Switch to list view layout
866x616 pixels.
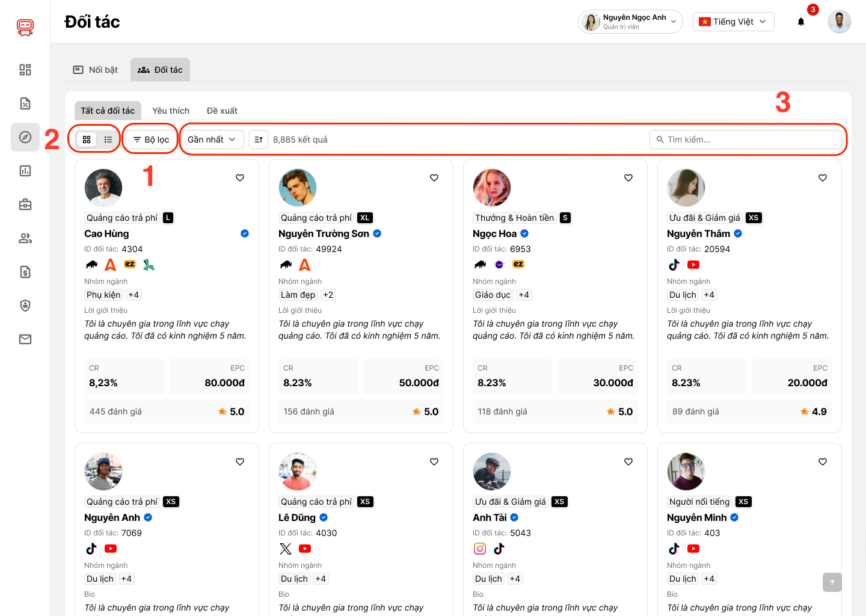[x=108, y=140]
